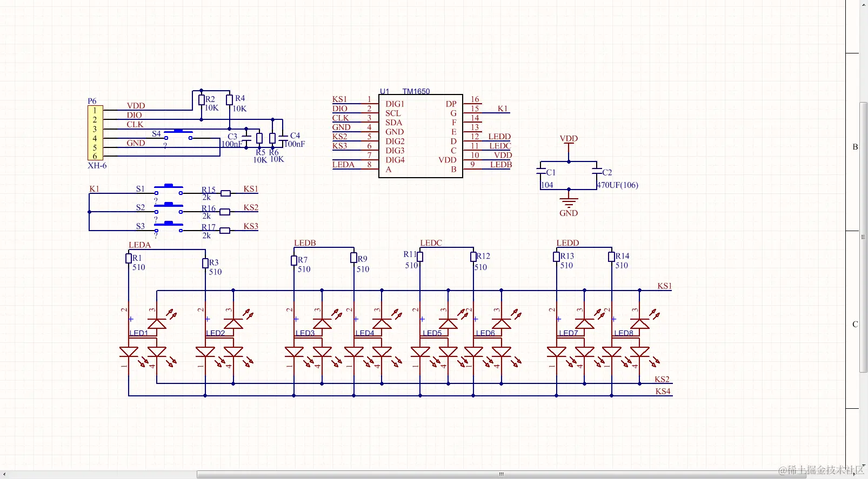The height and width of the screenshot is (479, 868).
Task: Click the LED6 designator label
Action: 485,333
